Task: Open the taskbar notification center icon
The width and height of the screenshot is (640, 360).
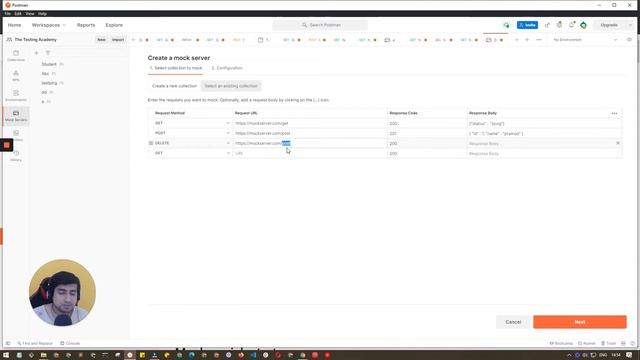Action: [x=629, y=355]
